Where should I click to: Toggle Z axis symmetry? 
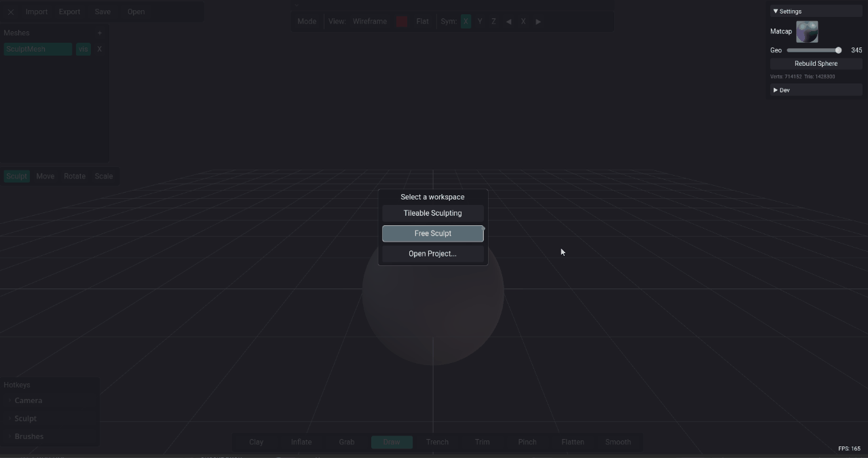493,22
